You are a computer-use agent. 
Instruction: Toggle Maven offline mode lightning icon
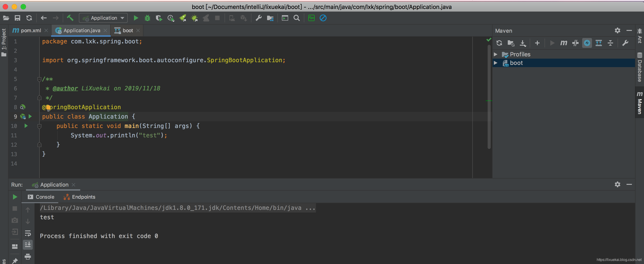pyautogui.click(x=587, y=43)
